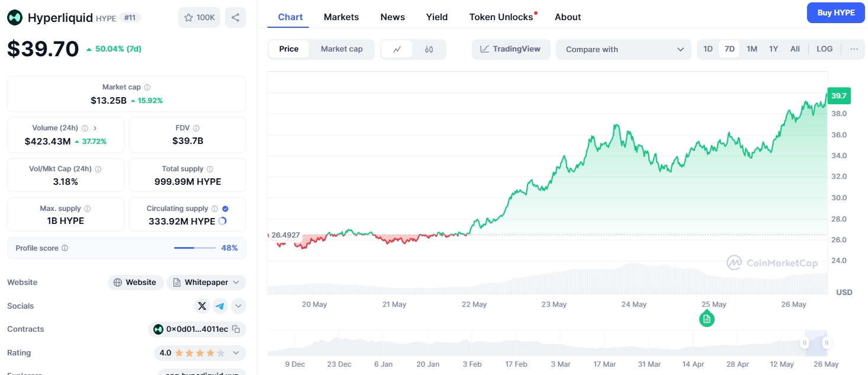Switch to line chart view icon
This screenshot has width=868, height=375.
tap(397, 49)
